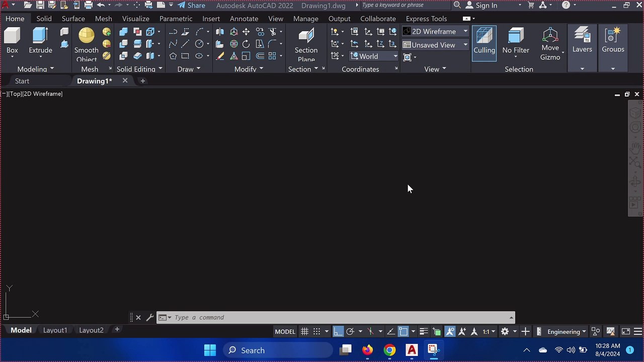Select the Box modeling tool
The width and height of the screenshot is (644, 362).
(12, 41)
